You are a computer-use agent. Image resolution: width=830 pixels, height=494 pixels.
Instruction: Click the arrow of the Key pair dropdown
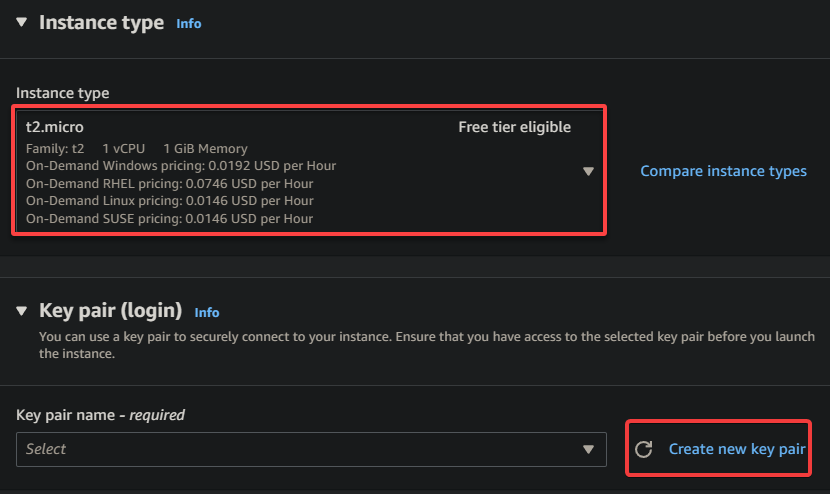point(588,450)
